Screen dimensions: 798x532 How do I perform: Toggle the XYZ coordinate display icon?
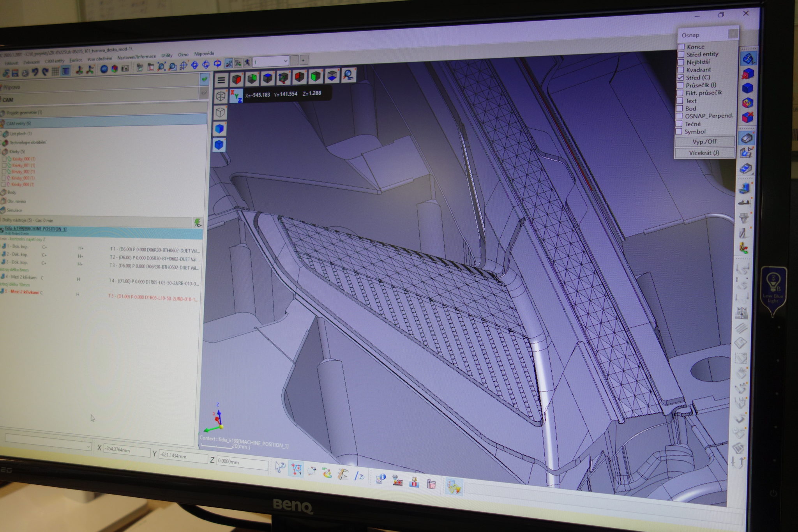[236, 96]
